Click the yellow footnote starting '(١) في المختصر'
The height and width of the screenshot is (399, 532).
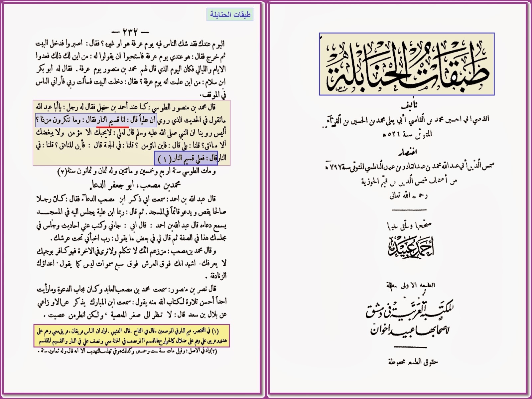click(x=132, y=336)
